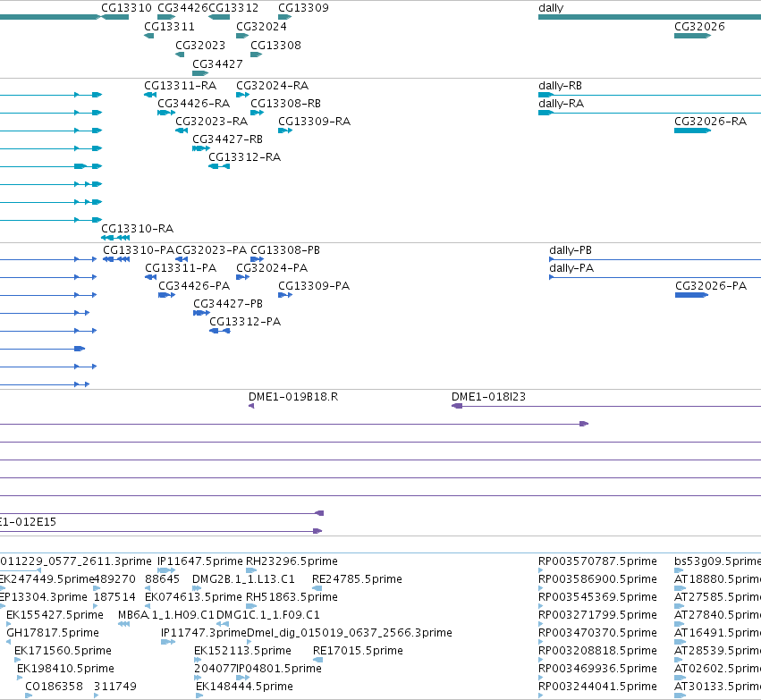Screen dimensions: 761x700
Task: Click the DME1-019B18.R clone marker
Action: coord(251,406)
